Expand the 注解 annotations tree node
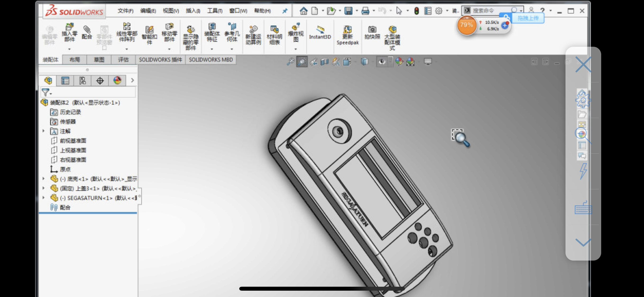The height and width of the screenshot is (297, 644). point(44,131)
